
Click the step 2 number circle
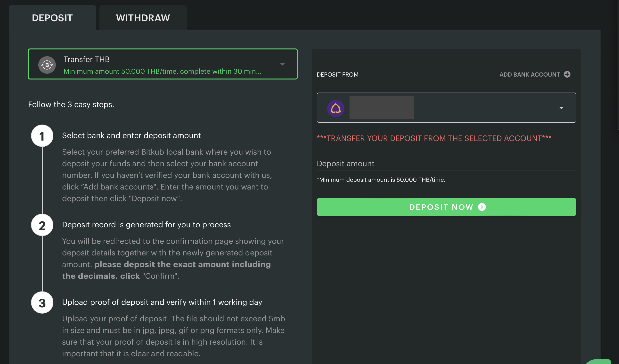[42, 225]
